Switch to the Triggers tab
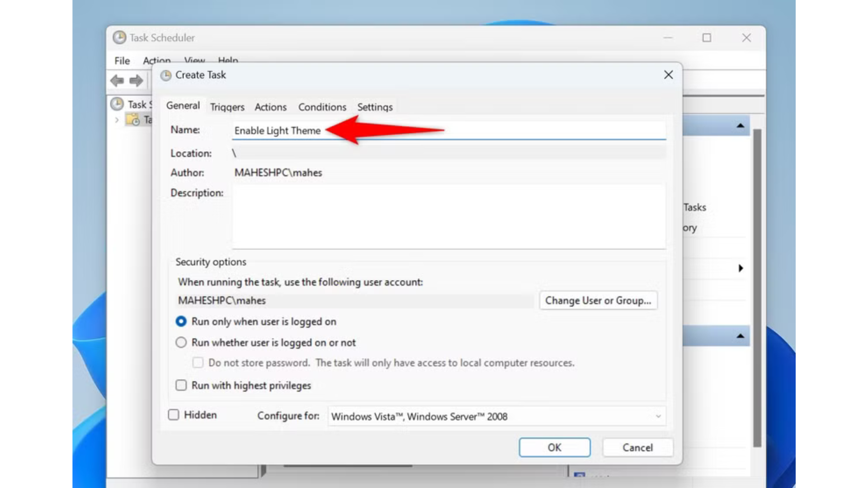 (x=227, y=107)
